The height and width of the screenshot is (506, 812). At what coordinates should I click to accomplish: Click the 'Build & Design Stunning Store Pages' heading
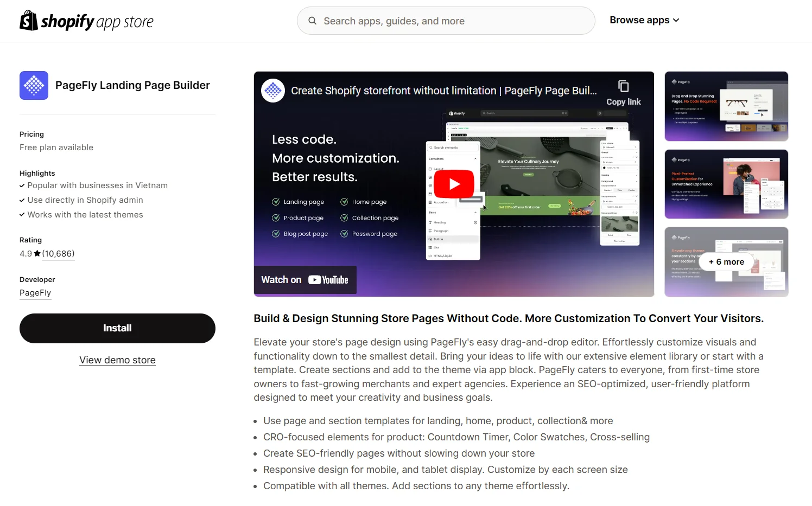click(509, 318)
